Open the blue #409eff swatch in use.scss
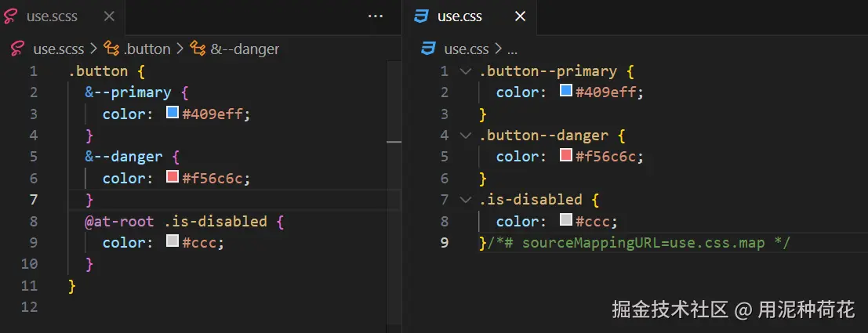The width and height of the screenshot is (868, 333). (173, 114)
